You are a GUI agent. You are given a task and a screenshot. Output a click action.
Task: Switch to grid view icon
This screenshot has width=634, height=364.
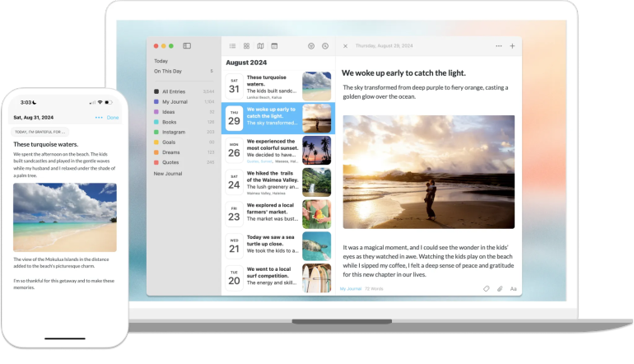246,45
